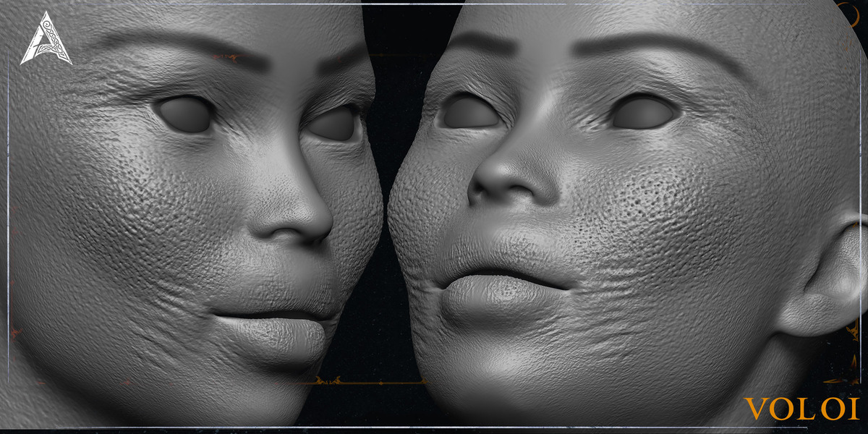This screenshot has height=434, width=868.
Task: Click the orange "VOL 01" title text
Action: (803, 409)
